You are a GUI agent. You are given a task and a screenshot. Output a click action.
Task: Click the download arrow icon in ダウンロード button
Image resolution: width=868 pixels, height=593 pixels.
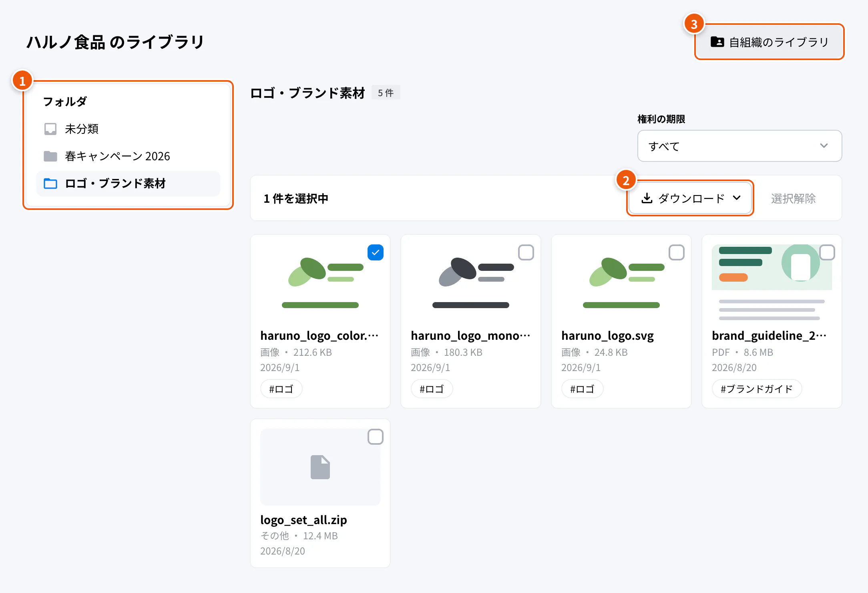click(x=647, y=198)
